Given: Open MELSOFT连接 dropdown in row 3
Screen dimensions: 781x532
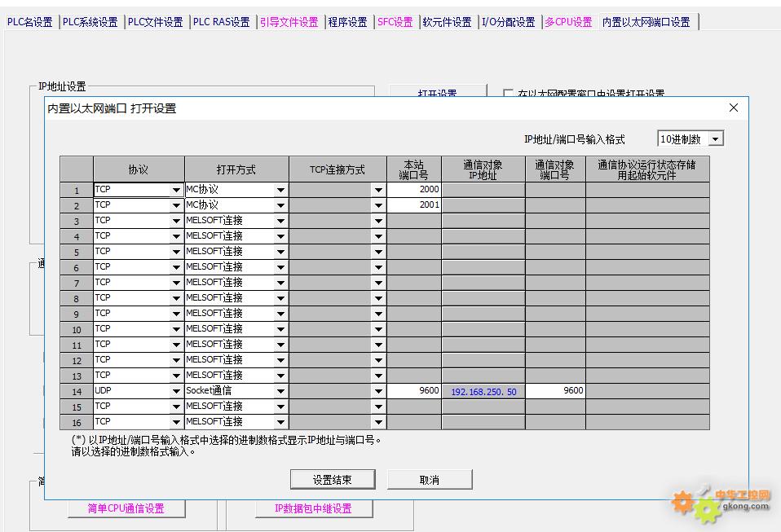Looking at the screenshot, I should click(280, 221).
